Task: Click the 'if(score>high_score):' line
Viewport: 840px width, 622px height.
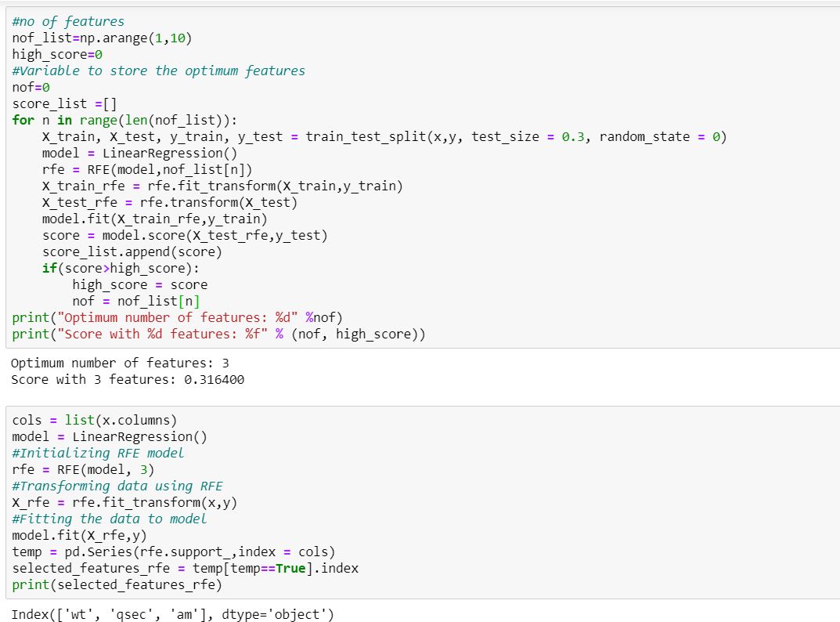Action: pyautogui.click(x=121, y=268)
